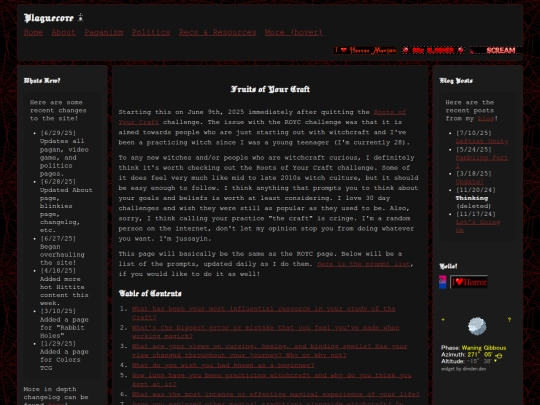Jump to contents item 6 about intense magical experience
This screenshot has height=405, width=540.
[276, 394]
